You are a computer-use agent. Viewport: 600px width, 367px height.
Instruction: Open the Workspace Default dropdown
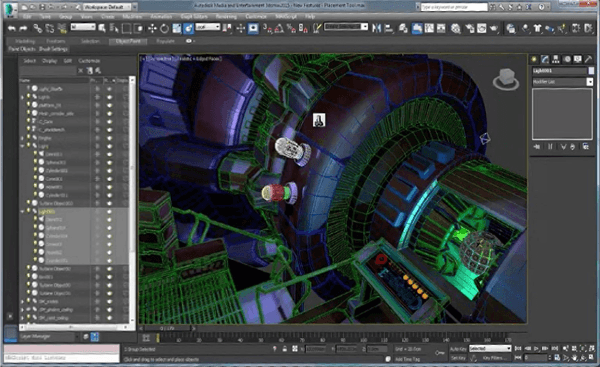click(108, 7)
